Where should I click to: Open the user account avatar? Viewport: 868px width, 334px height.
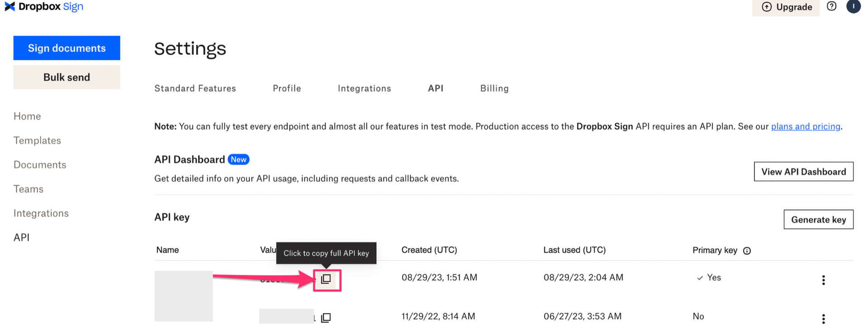(x=853, y=6)
